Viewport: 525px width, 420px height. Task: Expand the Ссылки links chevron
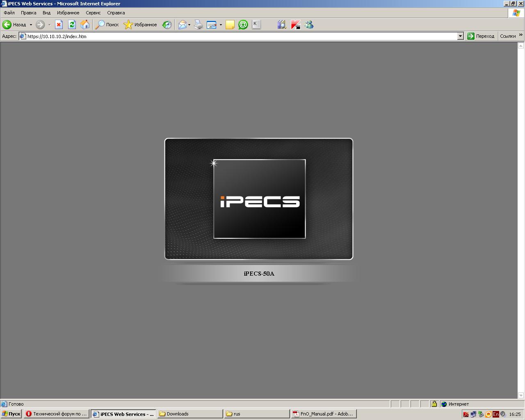click(x=521, y=36)
